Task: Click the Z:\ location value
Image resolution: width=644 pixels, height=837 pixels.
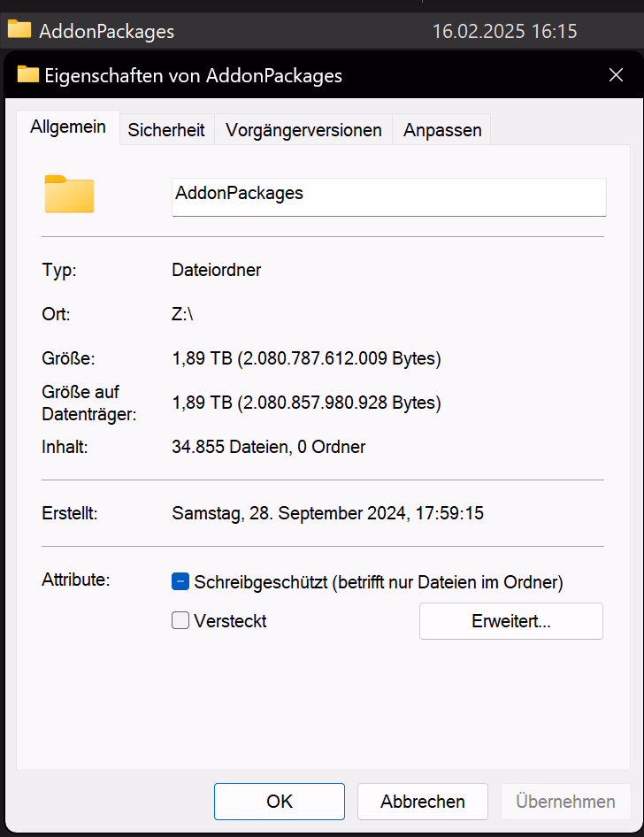Action: [182, 314]
